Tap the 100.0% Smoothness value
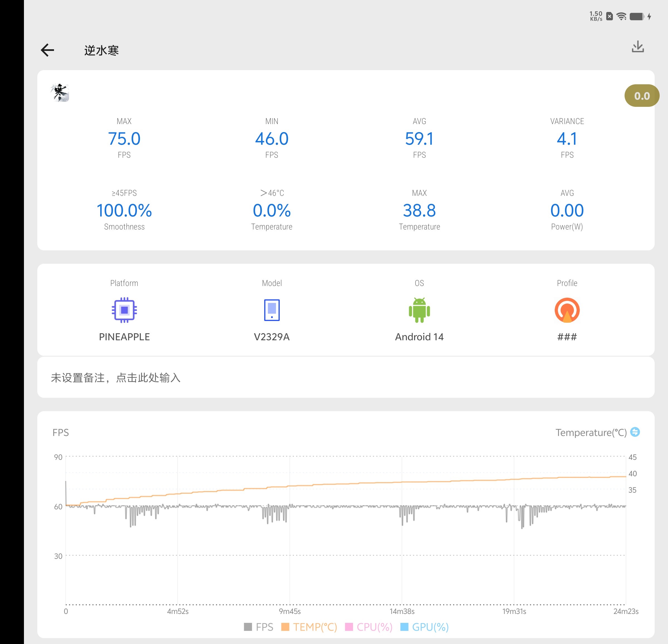This screenshot has width=668, height=644. (124, 210)
